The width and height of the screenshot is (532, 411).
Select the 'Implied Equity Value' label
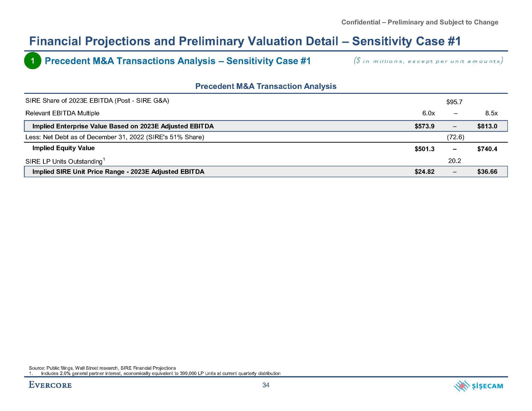64,148
